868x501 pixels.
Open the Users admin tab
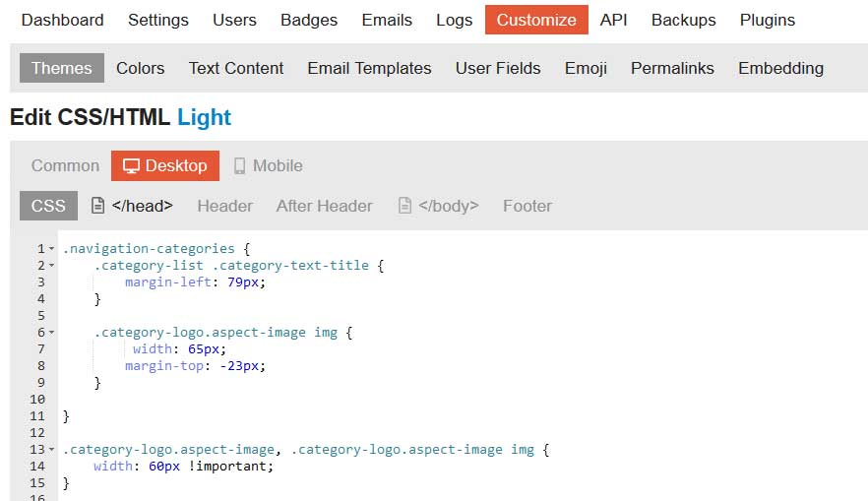pyautogui.click(x=234, y=20)
